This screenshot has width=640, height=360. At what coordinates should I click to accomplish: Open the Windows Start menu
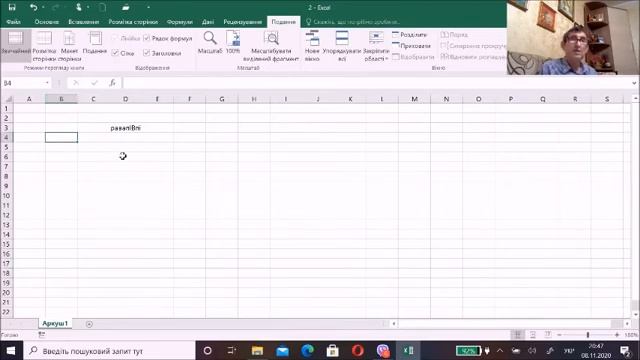[11, 351]
